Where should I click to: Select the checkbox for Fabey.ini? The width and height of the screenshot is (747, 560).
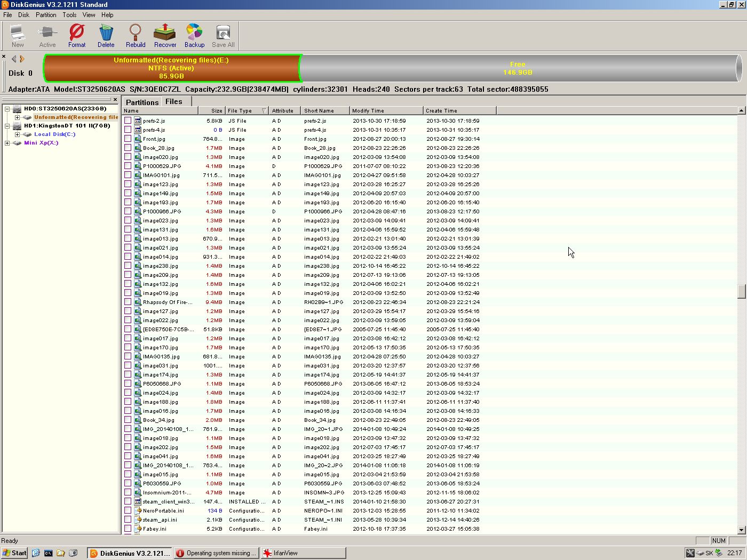pyautogui.click(x=128, y=529)
